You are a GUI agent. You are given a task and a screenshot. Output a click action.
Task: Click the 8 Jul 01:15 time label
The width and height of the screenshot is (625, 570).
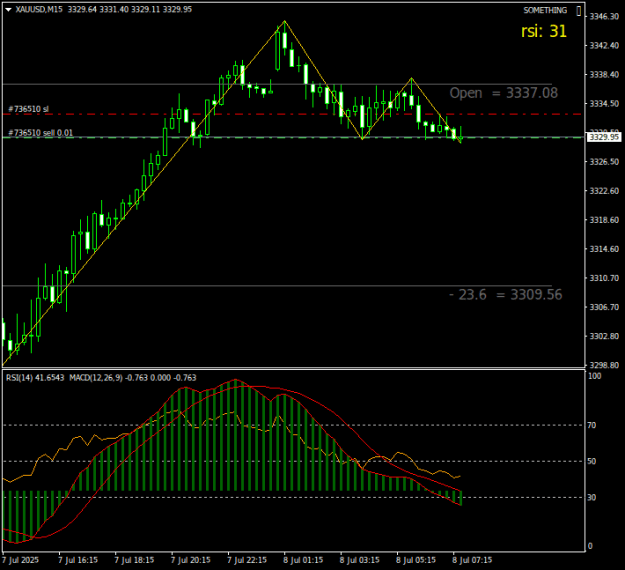[x=303, y=560]
